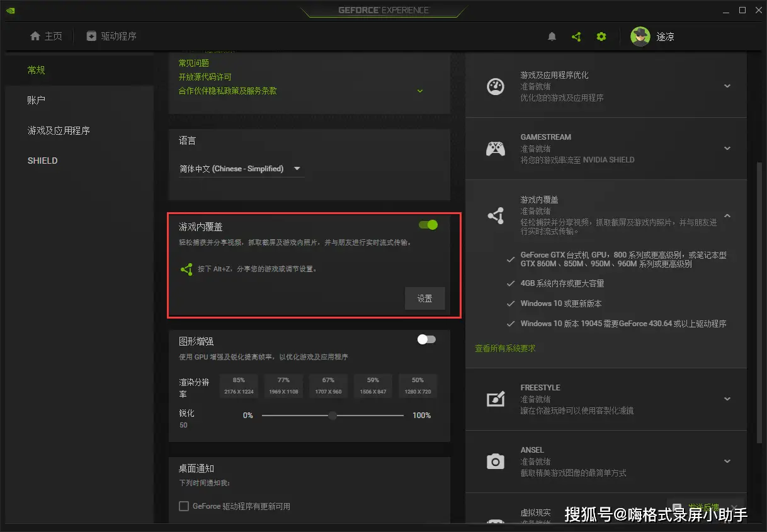Open the settings gear icon

pos(601,37)
